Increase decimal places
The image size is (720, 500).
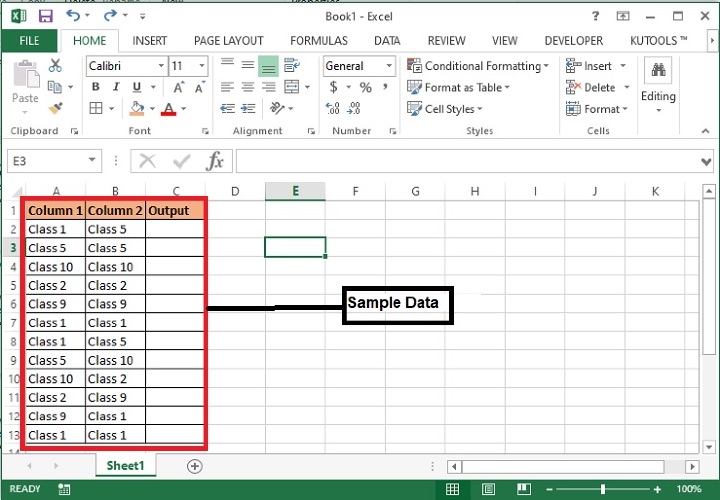[x=332, y=108]
